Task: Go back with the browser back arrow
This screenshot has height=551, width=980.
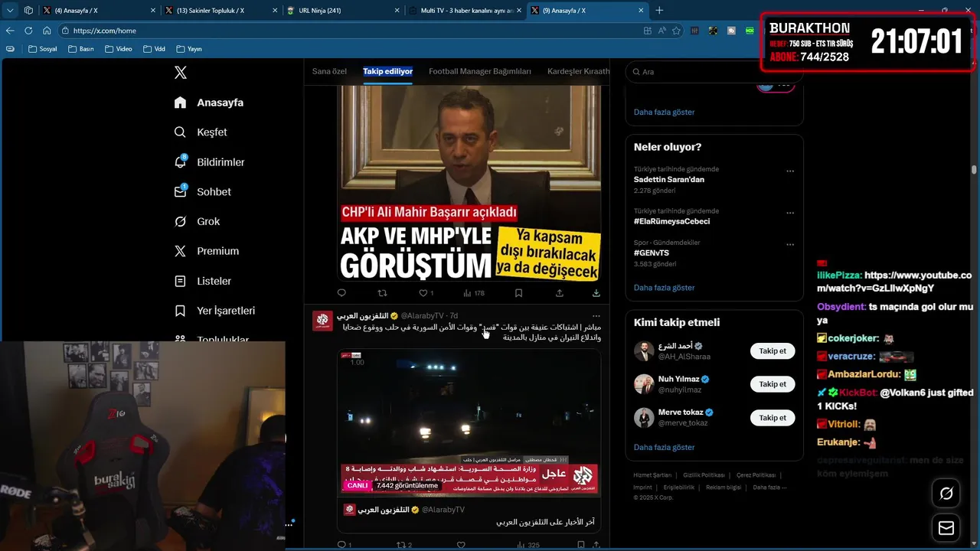Action: pos(10,31)
